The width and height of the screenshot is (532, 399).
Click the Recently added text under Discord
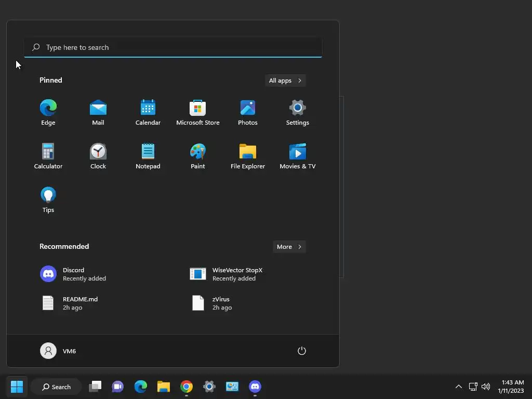pyautogui.click(x=85, y=278)
